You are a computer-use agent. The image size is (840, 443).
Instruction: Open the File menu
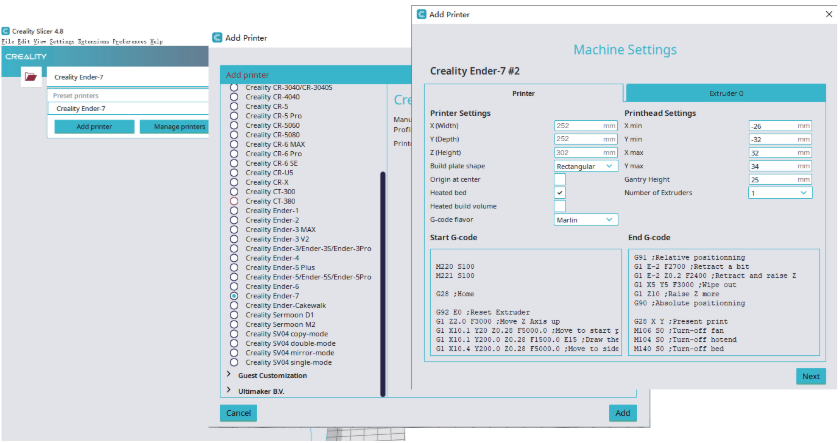point(8,41)
